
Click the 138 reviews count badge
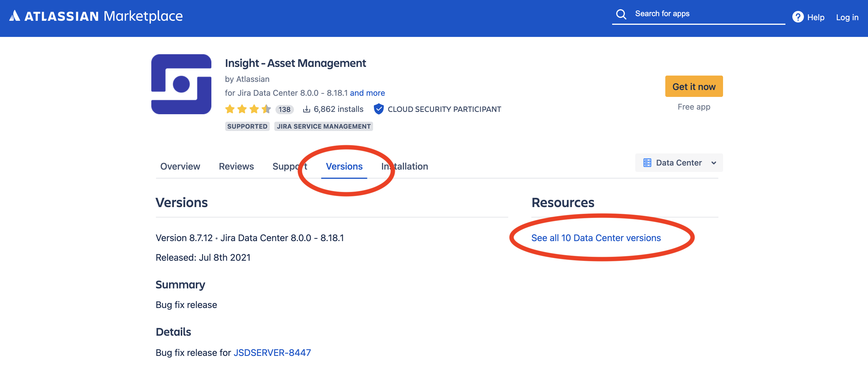pos(284,109)
